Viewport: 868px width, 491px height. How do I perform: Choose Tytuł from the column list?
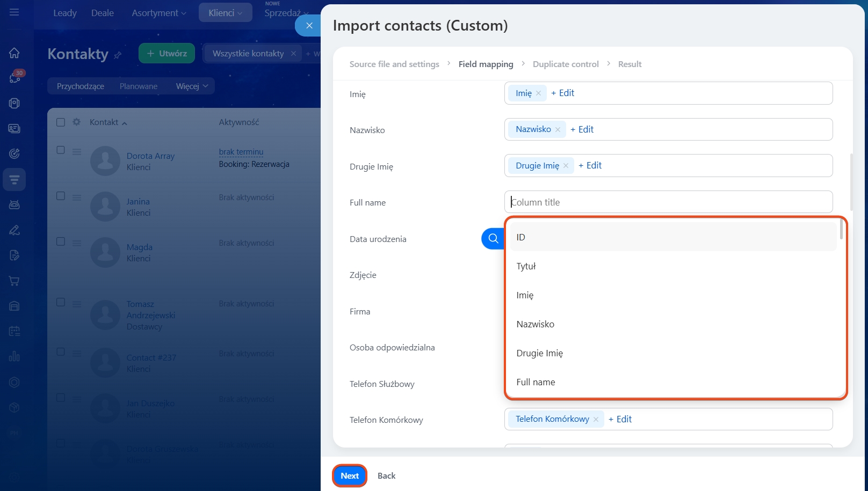[x=526, y=266]
